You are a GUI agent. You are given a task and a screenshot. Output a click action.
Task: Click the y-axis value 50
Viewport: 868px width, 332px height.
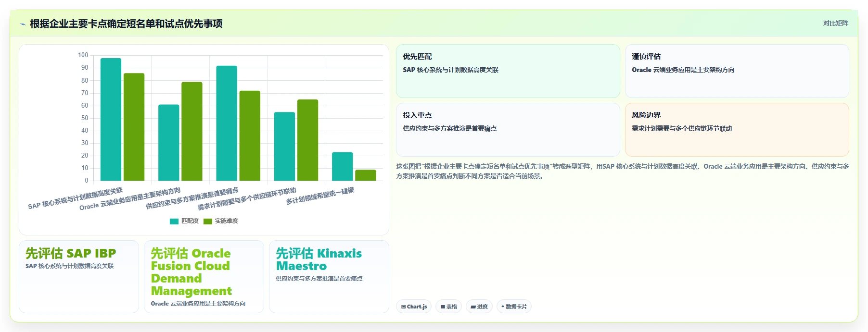(x=85, y=118)
